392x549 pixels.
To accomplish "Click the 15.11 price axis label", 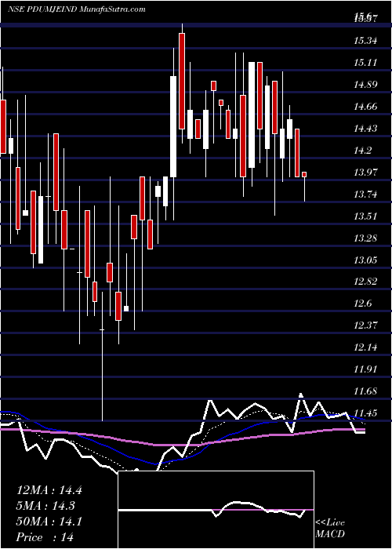I will [x=365, y=63].
